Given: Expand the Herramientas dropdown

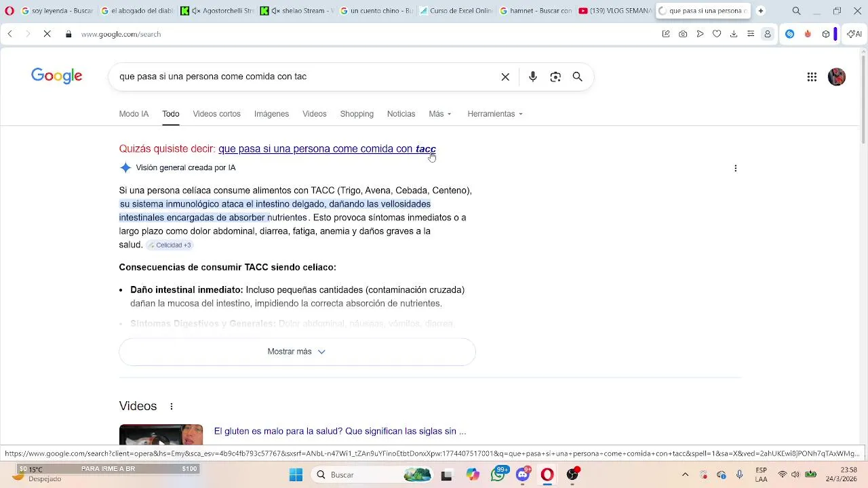Looking at the screenshot, I should (x=495, y=114).
